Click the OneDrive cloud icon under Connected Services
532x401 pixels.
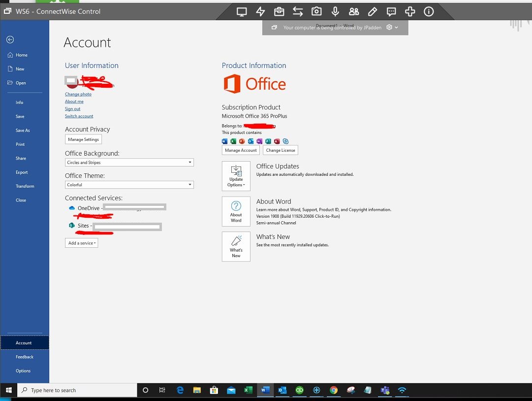[x=71, y=208]
